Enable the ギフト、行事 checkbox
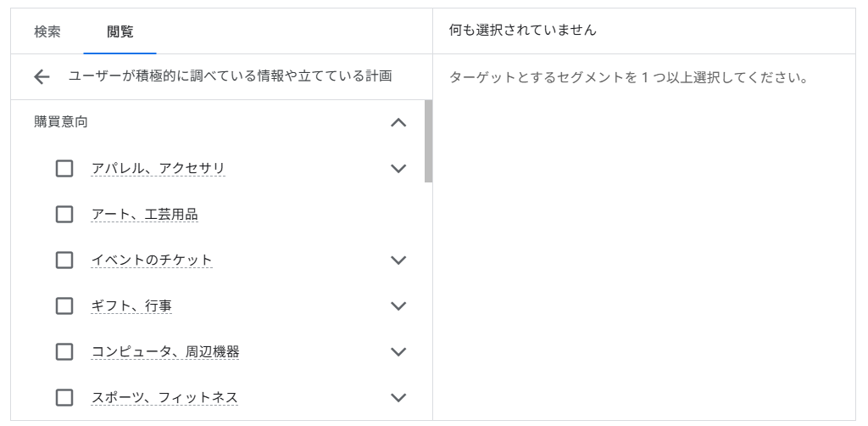The image size is (868, 426). click(64, 305)
